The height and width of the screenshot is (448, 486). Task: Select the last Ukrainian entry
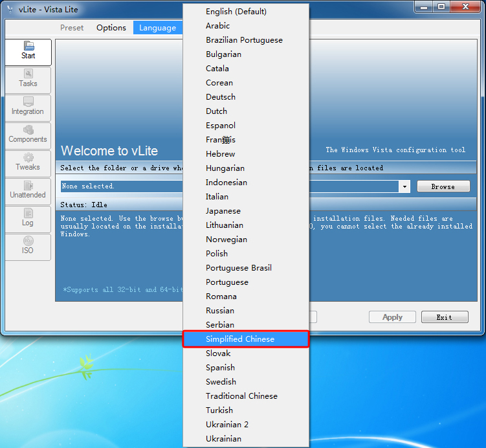coord(246,439)
